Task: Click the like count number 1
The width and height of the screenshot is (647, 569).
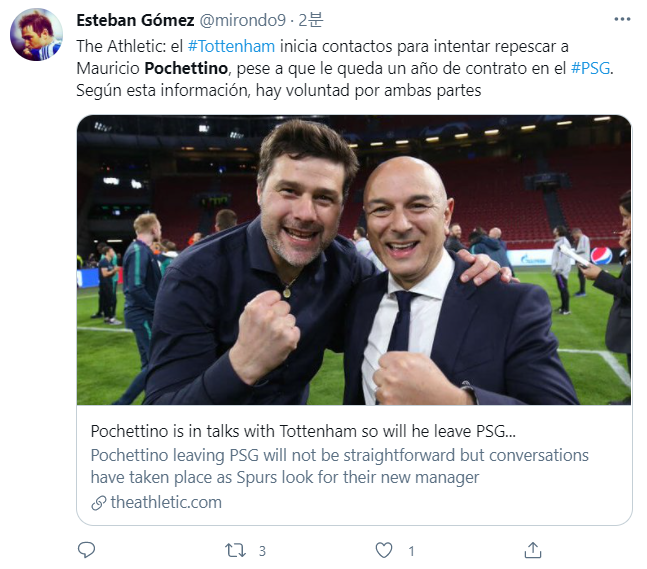Action: pos(411,550)
